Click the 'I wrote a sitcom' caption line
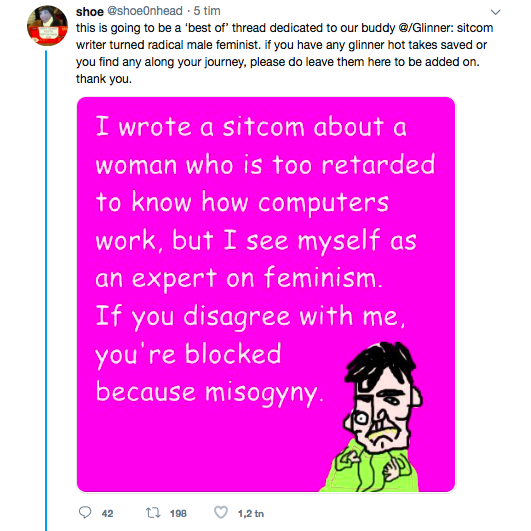Screen dimensions: 531x531 pyautogui.click(x=251, y=127)
